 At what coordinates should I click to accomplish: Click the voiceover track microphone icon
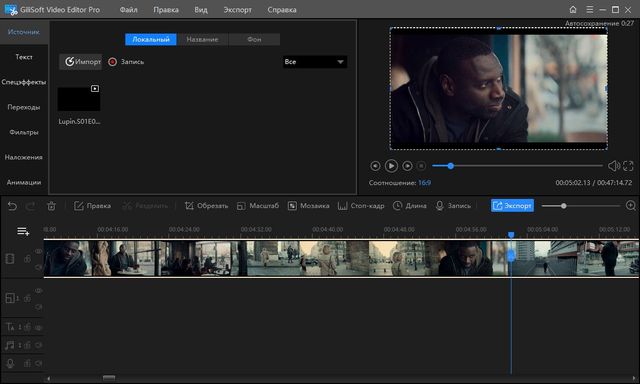coord(10,363)
